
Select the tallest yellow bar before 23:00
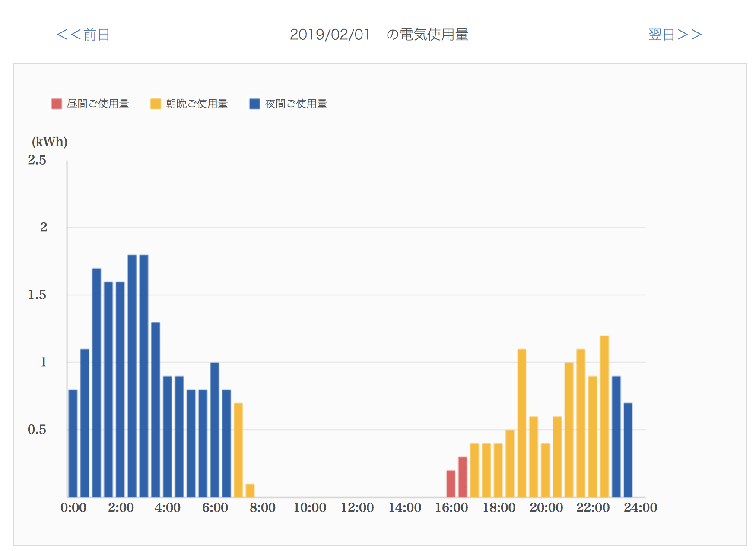pos(604,416)
